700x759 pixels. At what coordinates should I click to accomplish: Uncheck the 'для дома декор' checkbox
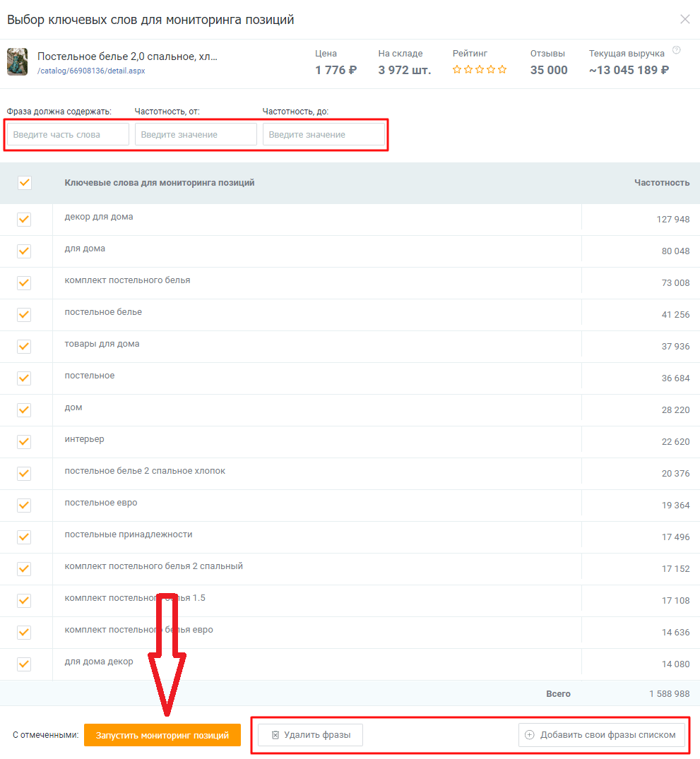[x=24, y=664]
